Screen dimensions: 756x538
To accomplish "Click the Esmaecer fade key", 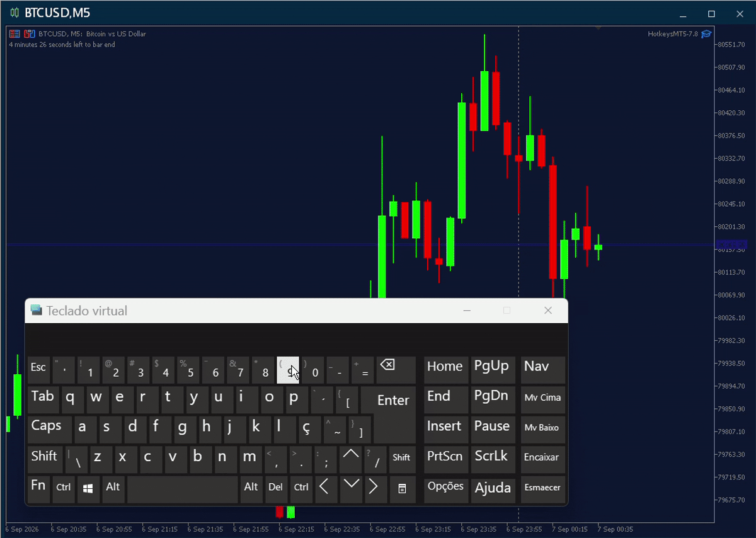I will pos(542,489).
